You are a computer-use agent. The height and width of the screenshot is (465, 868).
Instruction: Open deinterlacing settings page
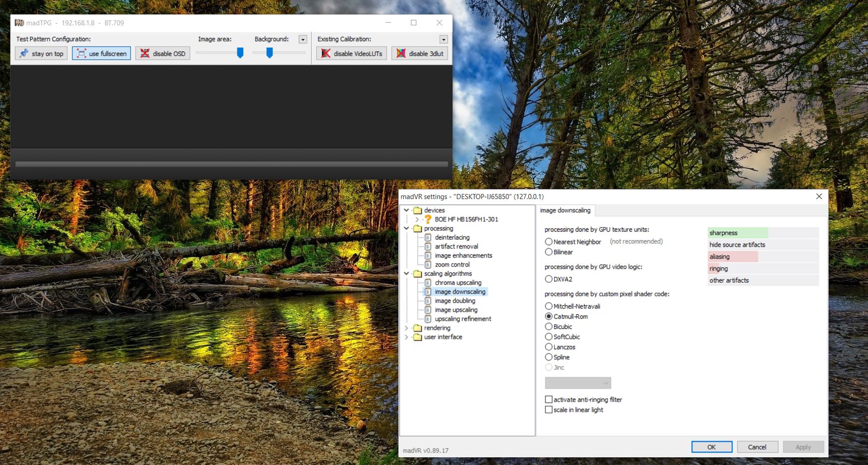coord(452,237)
